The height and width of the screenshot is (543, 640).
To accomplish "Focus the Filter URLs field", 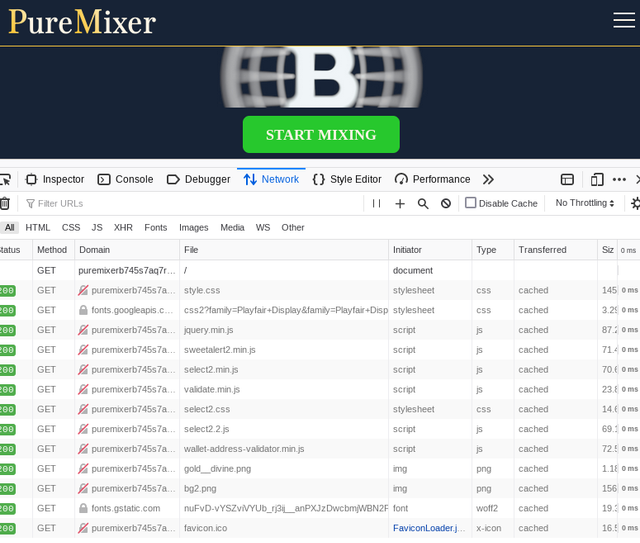I will (x=192, y=203).
